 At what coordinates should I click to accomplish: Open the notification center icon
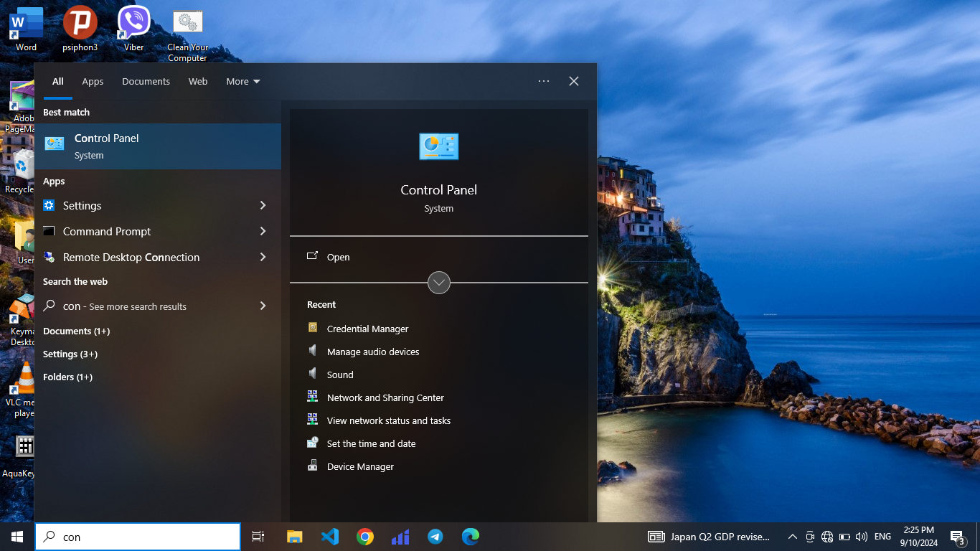958,537
